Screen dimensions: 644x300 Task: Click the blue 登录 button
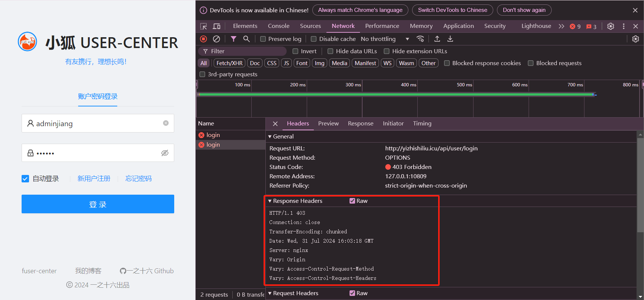click(98, 204)
